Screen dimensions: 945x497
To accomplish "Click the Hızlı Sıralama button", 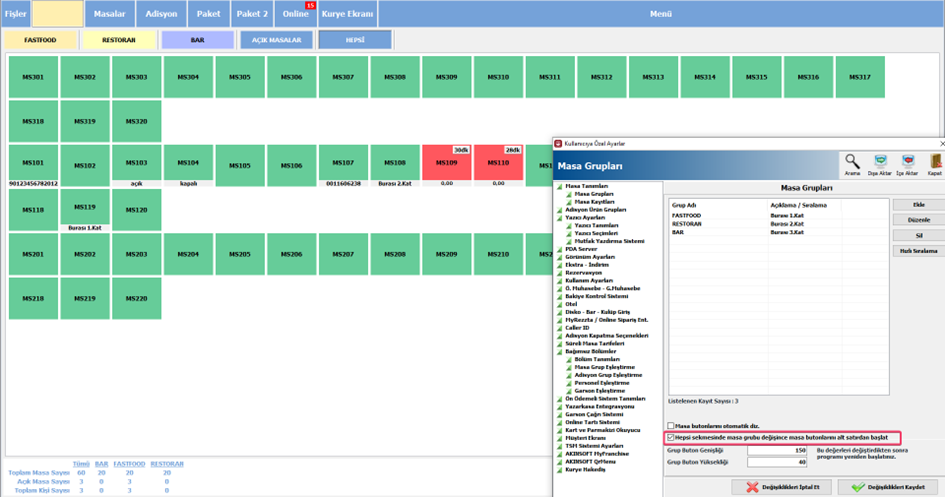I will (918, 251).
